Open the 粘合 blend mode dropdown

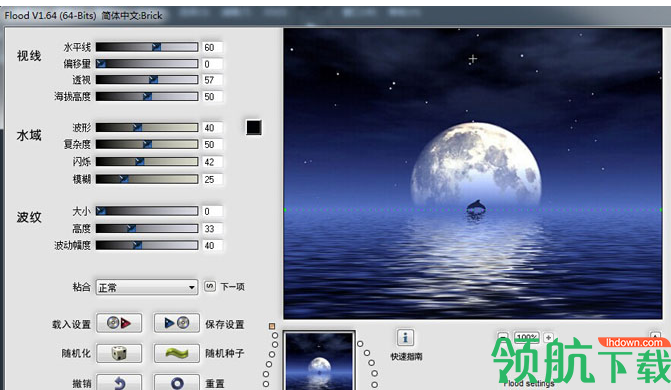(147, 287)
